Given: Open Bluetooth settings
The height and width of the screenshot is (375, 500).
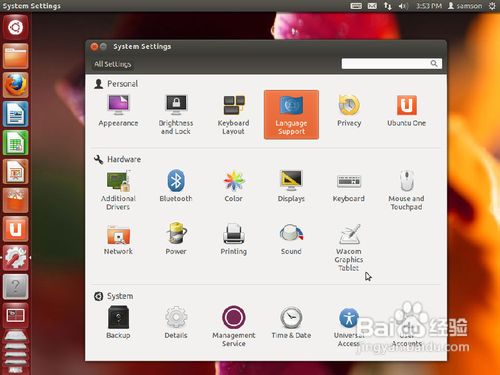Looking at the screenshot, I should (176, 186).
